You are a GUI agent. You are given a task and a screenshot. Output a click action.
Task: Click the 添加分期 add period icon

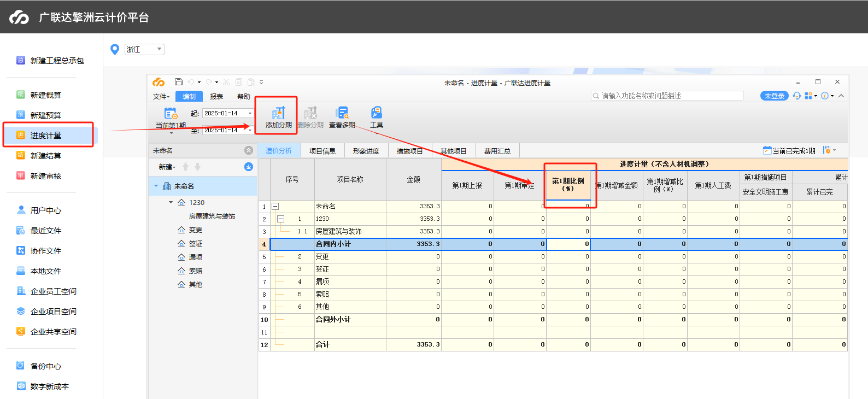(279, 113)
